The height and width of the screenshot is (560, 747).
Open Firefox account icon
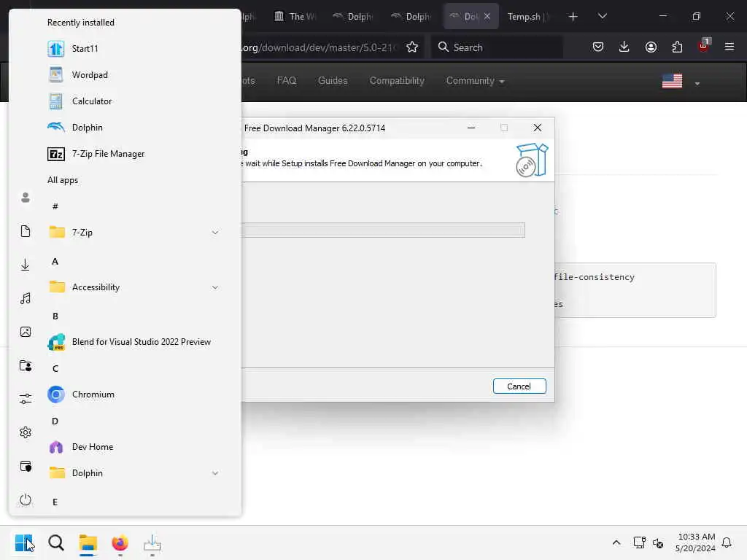(x=651, y=47)
